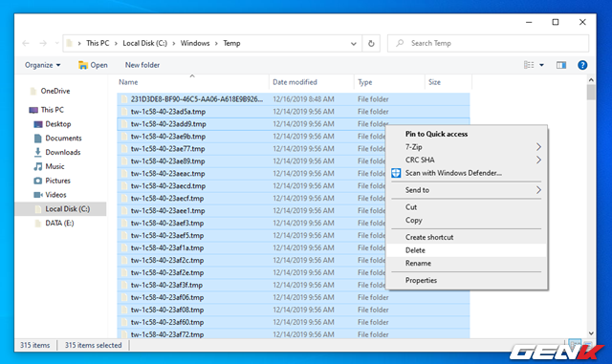Click Windows in the breadcrumb path
This screenshot has width=612, height=364.
click(x=195, y=43)
